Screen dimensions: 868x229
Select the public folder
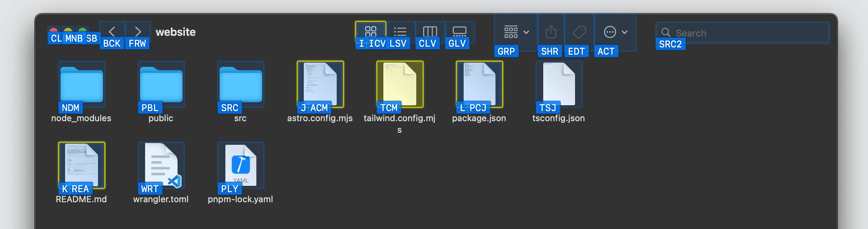pyautogui.click(x=161, y=84)
